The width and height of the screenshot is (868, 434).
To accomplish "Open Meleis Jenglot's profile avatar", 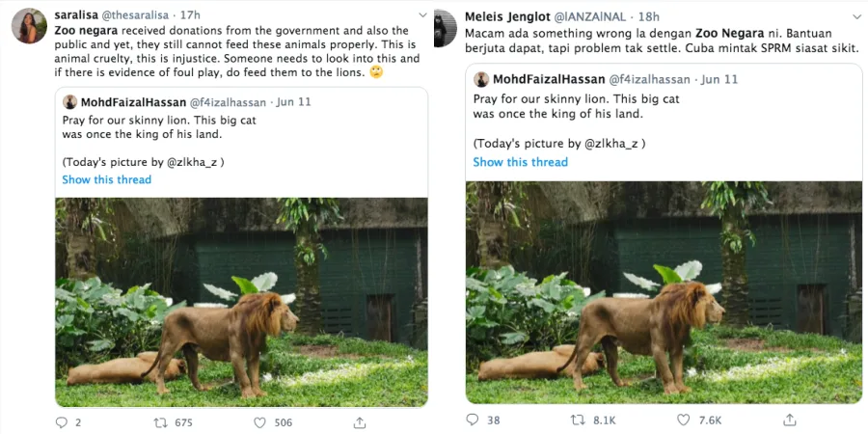I will (445, 27).
